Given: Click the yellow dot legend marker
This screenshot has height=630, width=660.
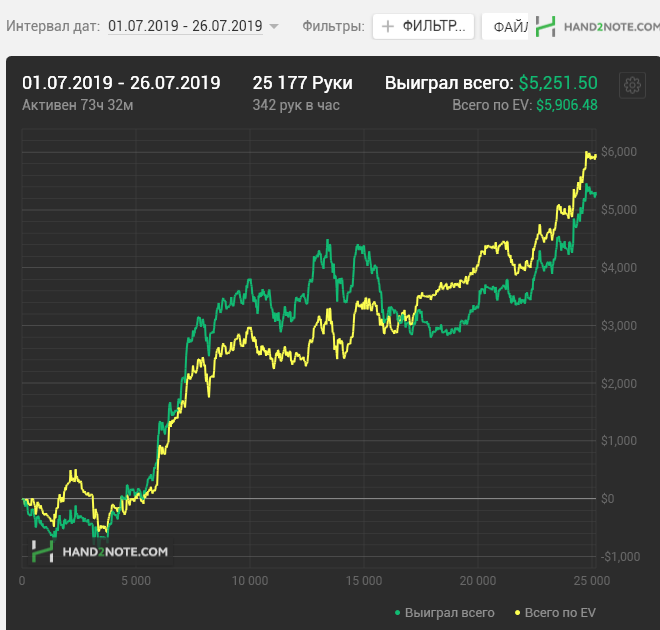Looking at the screenshot, I should pos(518,613).
